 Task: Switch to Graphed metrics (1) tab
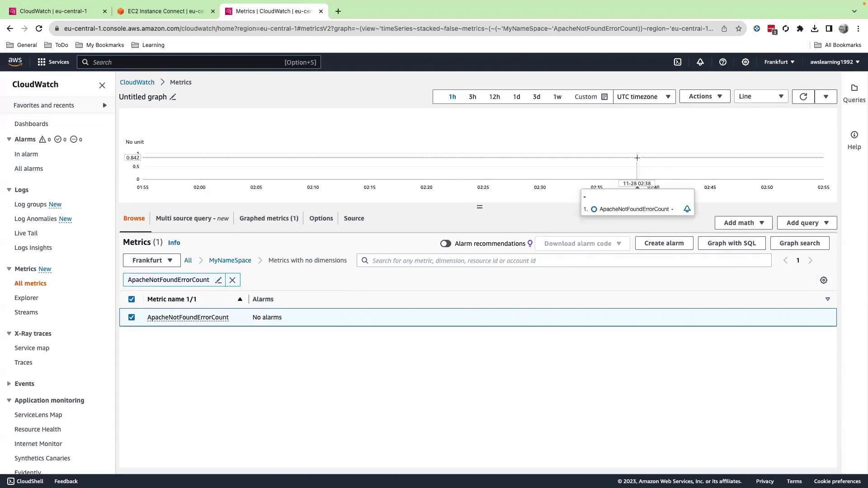(x=269, y=218)
